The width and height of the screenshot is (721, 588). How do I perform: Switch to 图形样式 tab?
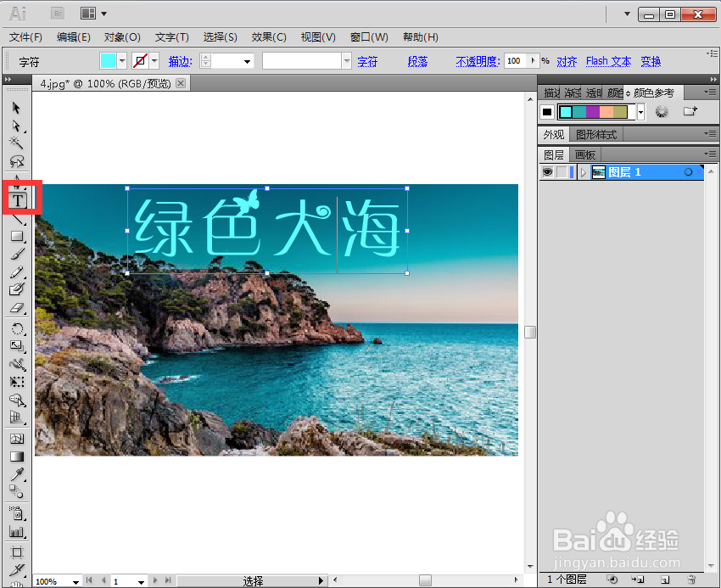[596, 134]
